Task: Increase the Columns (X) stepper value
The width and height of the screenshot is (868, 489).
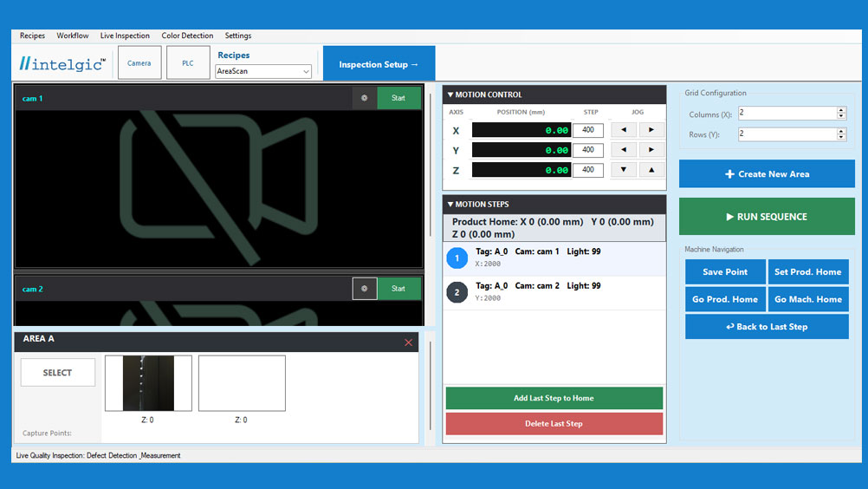Action: pos(840,110)
